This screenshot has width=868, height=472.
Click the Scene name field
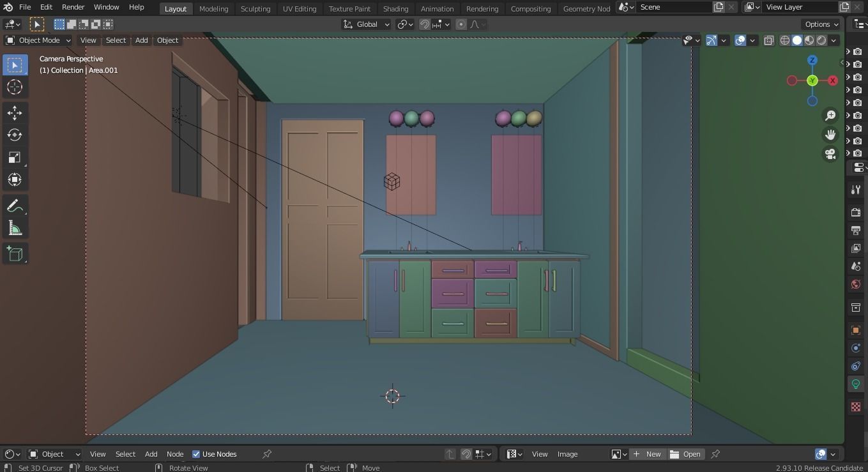coord(674,7)
